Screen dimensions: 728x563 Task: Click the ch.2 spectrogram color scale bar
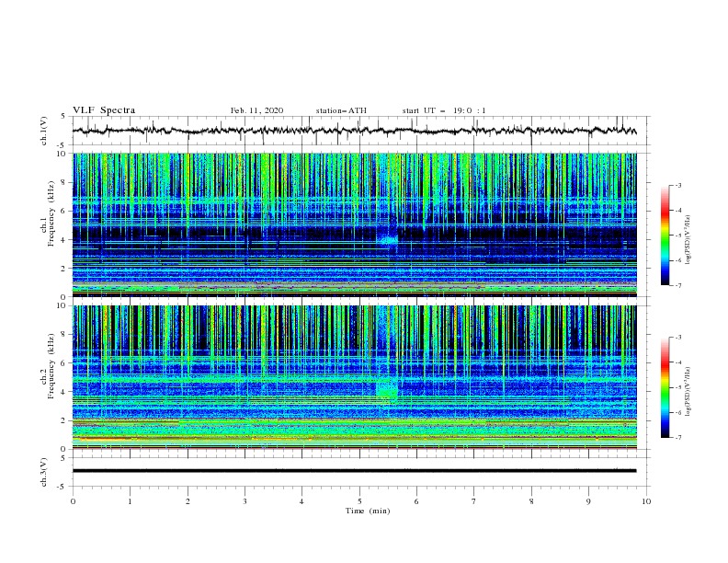tap(665, 387)
